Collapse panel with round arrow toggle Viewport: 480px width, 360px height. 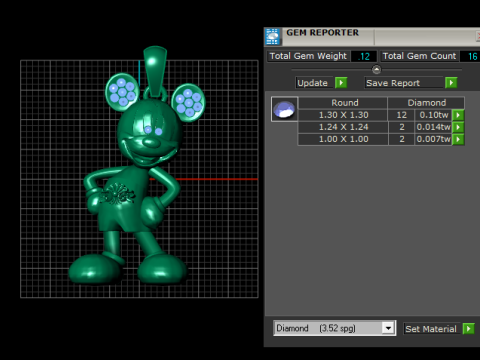coord(376,69)
